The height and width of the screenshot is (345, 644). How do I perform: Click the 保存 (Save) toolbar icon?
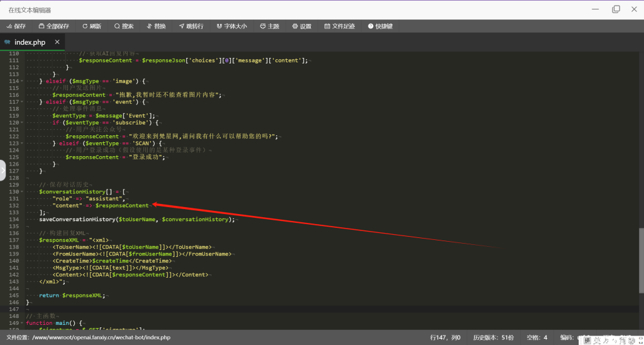(x=16, y=26)
